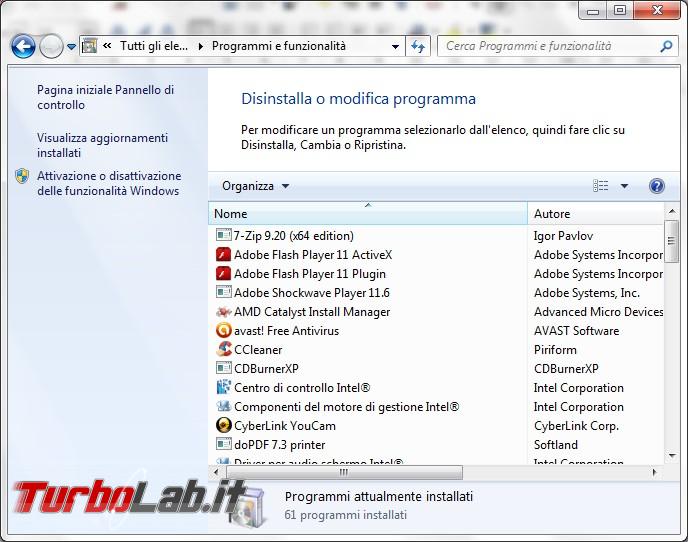Select "Adobe Flash Player 11 ActiveX" entry
The width and height of the screenshot is (688, 542).
(313, 255)
